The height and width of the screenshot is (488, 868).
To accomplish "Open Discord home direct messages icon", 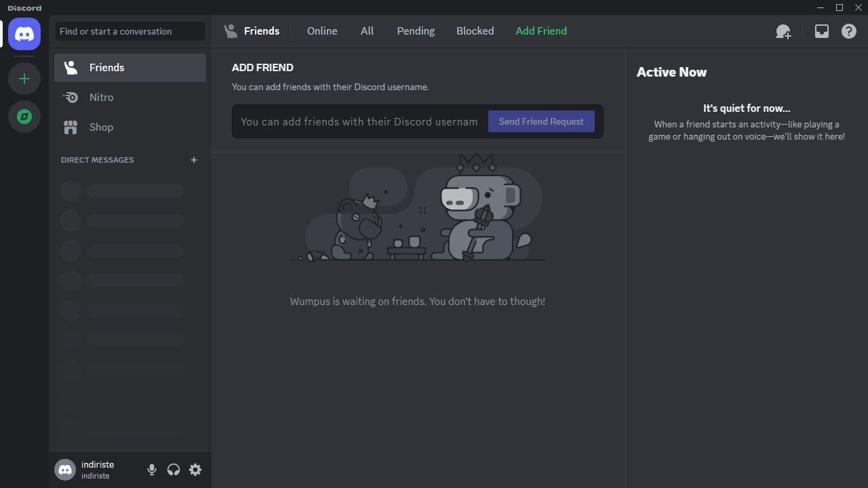I will 24,34.
